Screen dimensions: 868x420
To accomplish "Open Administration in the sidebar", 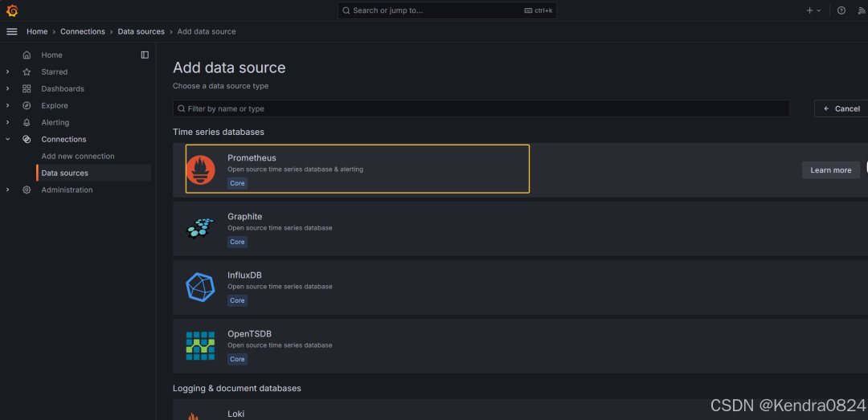I will tap(67, 190).
